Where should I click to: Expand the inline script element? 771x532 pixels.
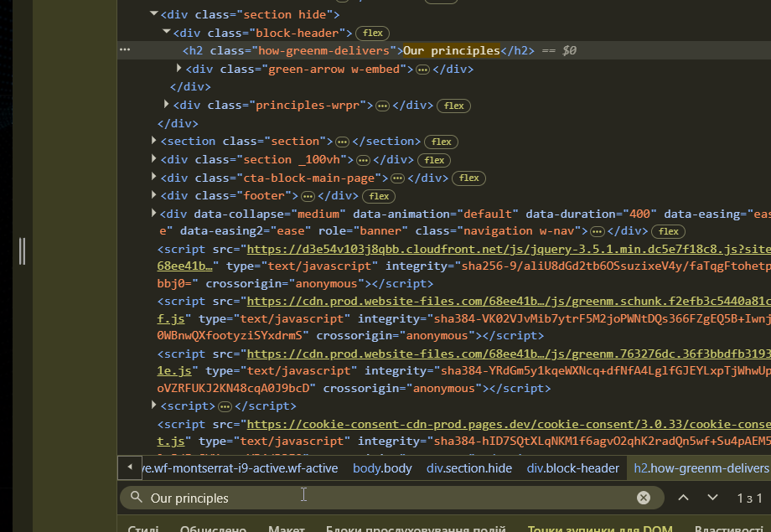pyautogui.click(x=154, y=405)
